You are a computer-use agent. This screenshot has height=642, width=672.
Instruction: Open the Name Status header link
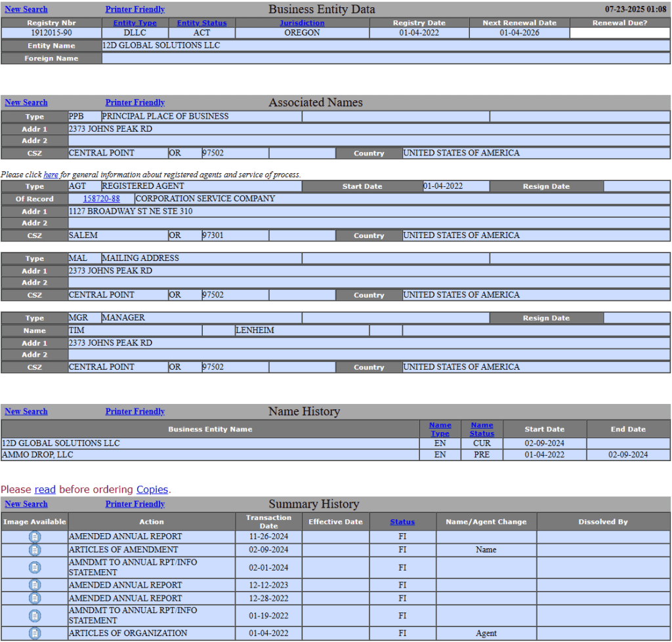[482, 429]
